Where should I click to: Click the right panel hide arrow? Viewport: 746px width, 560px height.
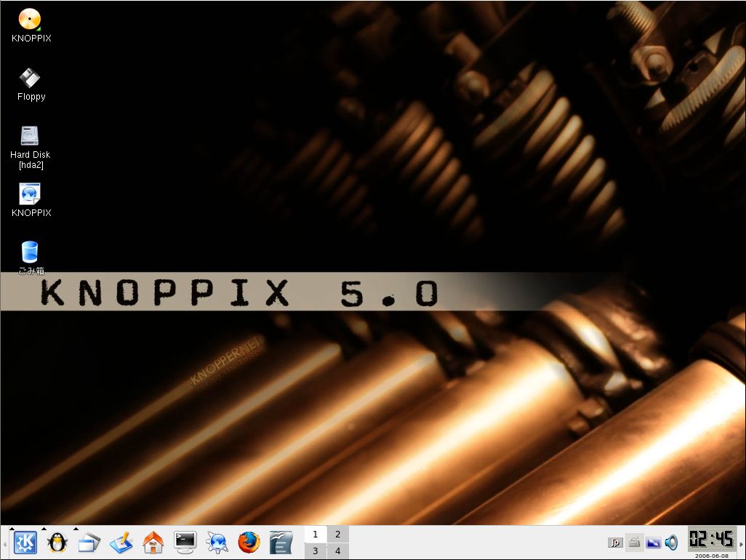coord(741,543)
